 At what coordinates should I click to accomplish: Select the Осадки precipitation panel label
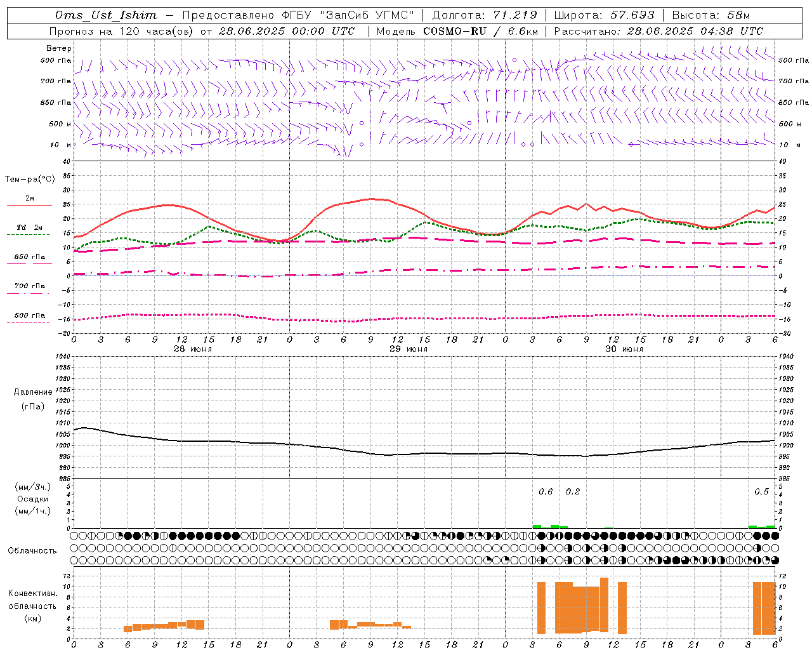(32, 499)
